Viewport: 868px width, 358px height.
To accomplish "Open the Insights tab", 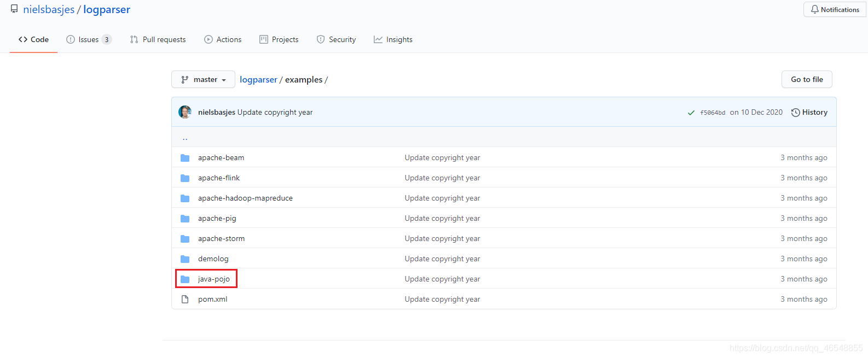I will [x=393, y=39].
